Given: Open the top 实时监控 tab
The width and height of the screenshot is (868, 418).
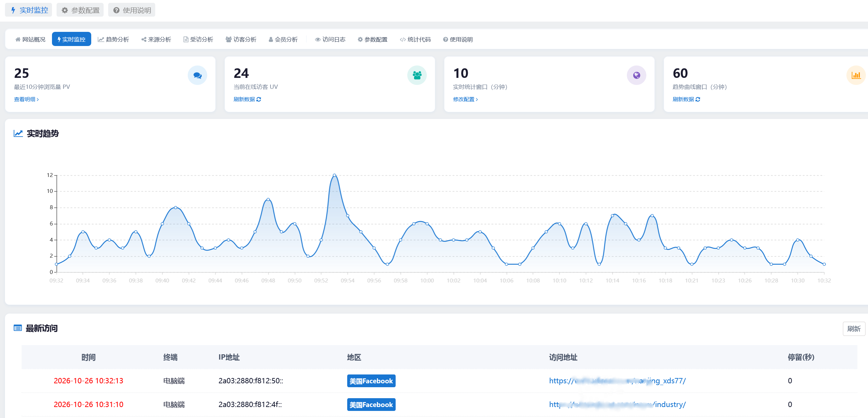Looking at the screenshot, I should pos(29,10).
